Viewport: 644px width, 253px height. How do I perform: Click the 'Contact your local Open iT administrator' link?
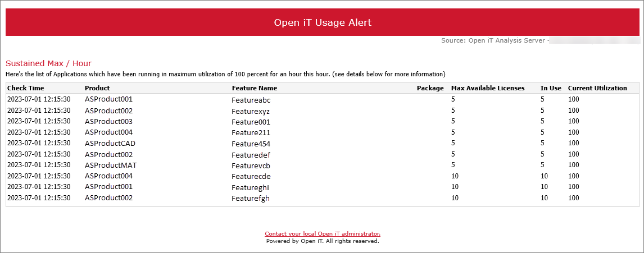(x=323, y=233)
